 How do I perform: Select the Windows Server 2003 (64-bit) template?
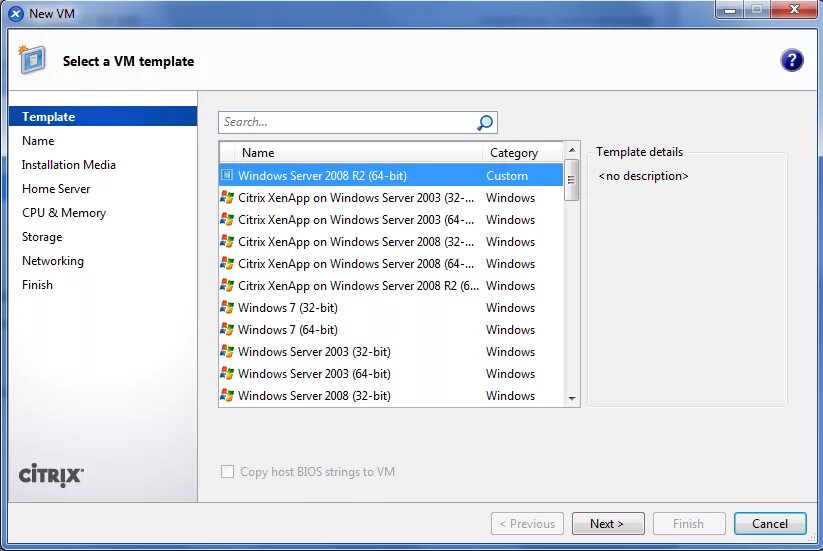tap(391, 374)
